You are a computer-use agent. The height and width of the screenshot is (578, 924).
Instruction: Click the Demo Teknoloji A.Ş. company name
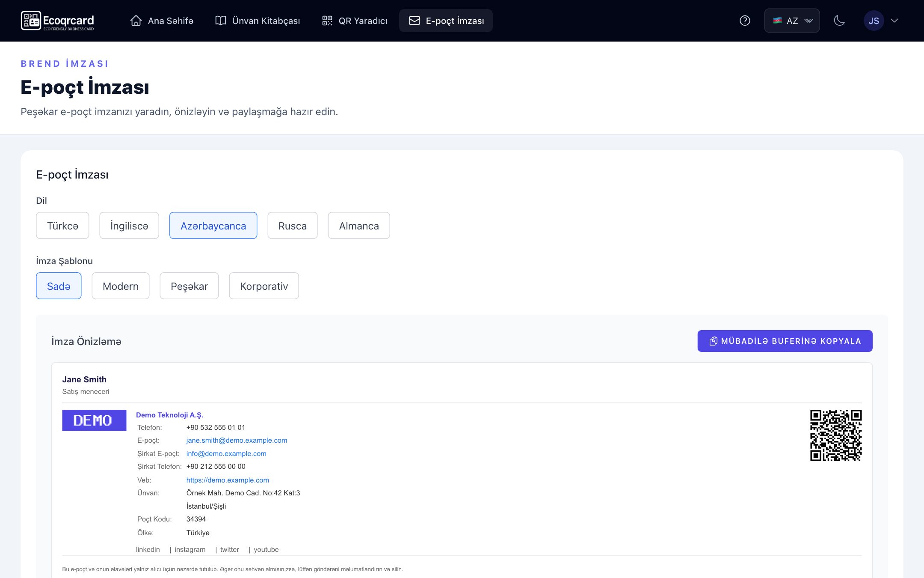170,415
